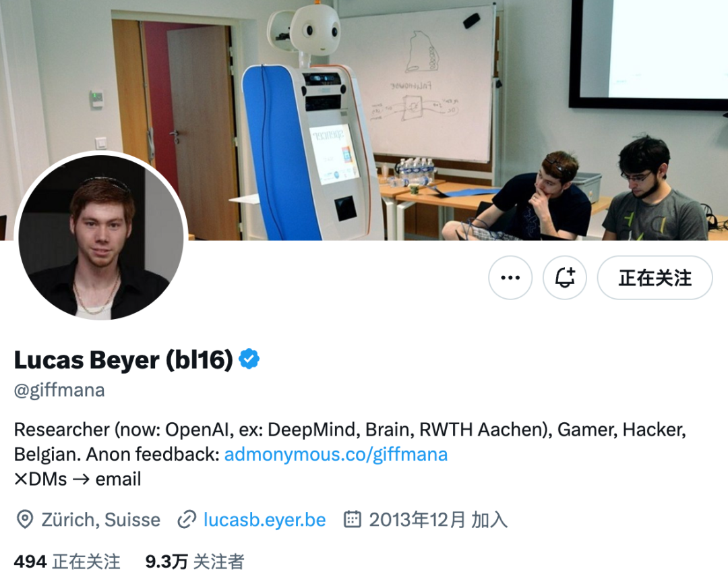Click the ✕DMs → email bio line

click(x=78, y=480)
